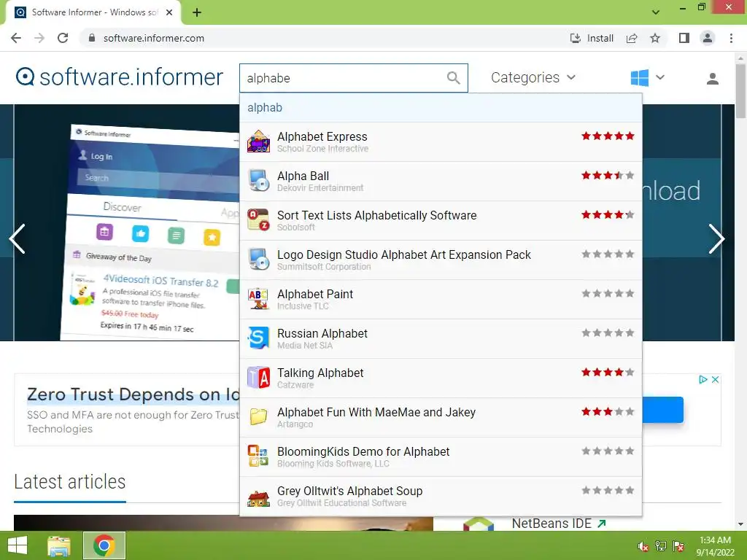This screenshot has height=560, width=747.
Task: Choose Talking Alphabet from suggestions
Action: 441,378
